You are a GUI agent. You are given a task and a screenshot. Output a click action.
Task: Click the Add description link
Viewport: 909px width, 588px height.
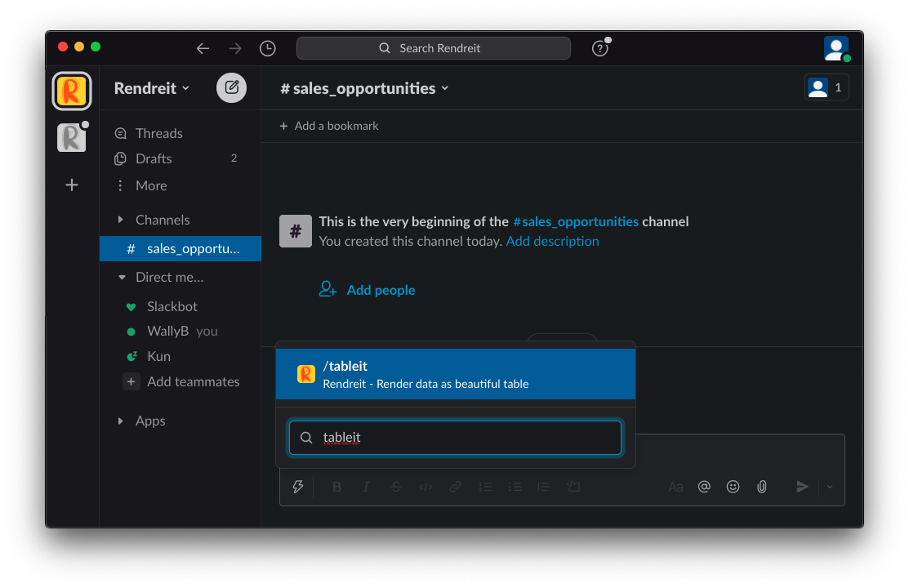552,241
